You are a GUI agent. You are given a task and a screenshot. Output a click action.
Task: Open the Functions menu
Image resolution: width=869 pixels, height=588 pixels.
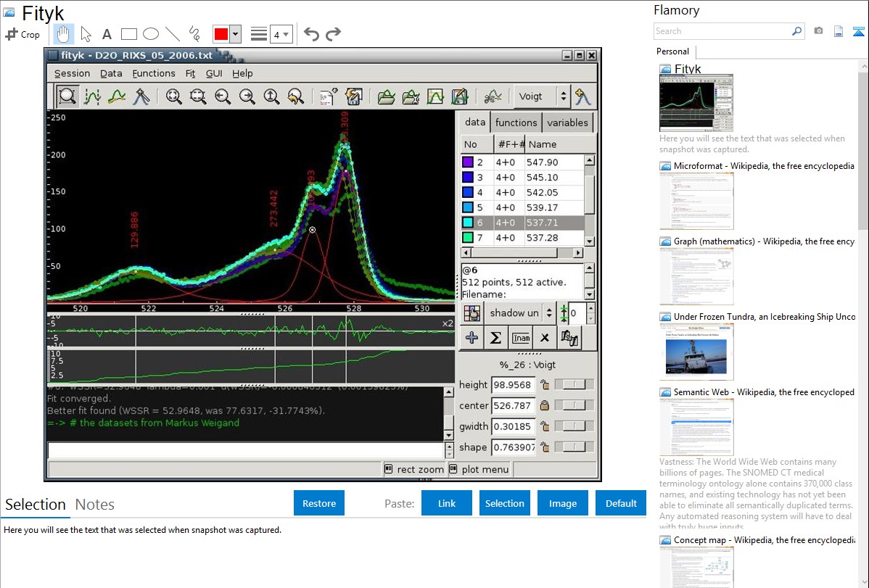154,73
